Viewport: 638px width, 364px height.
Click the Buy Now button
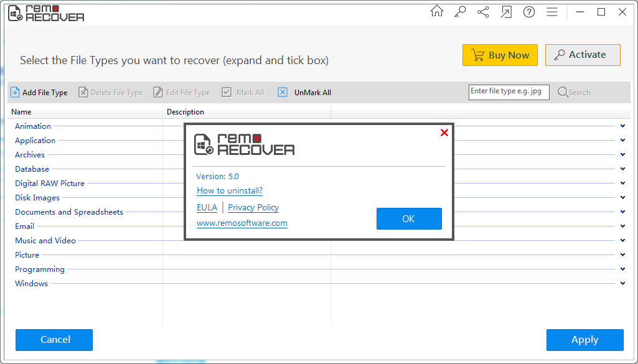(500, 55)
